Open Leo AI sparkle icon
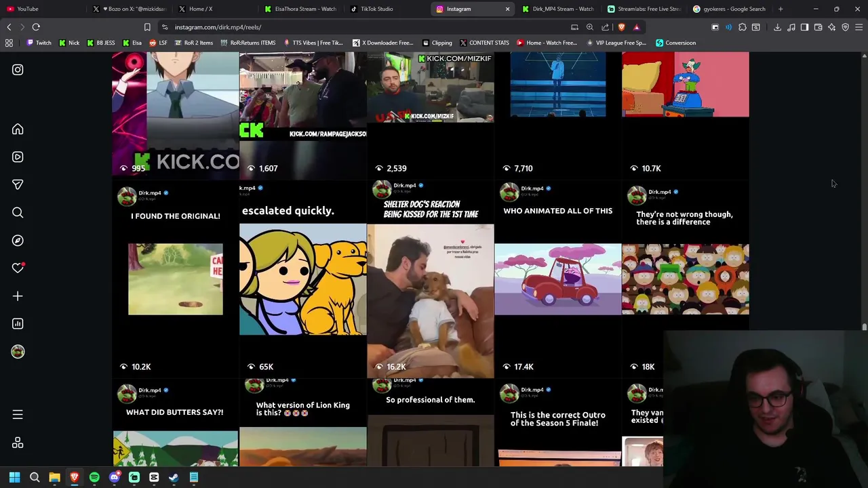This screenshot has width=868, height=488. (831, 27)
